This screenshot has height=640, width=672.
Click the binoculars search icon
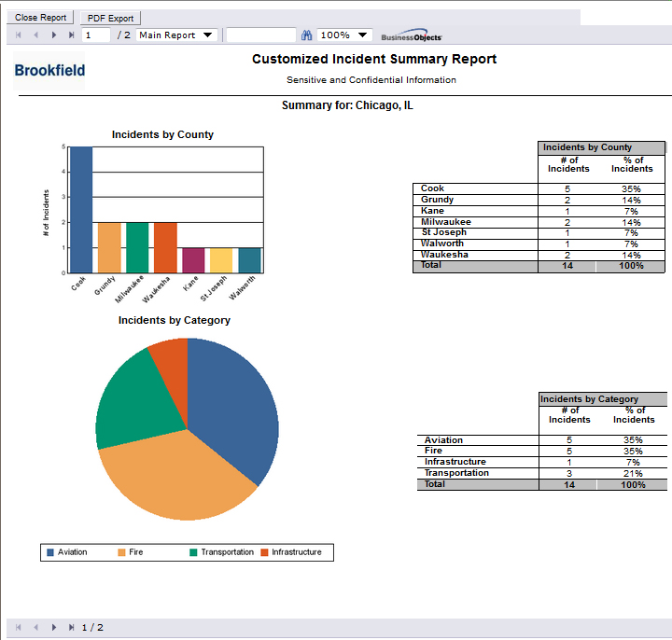point(305,35)
